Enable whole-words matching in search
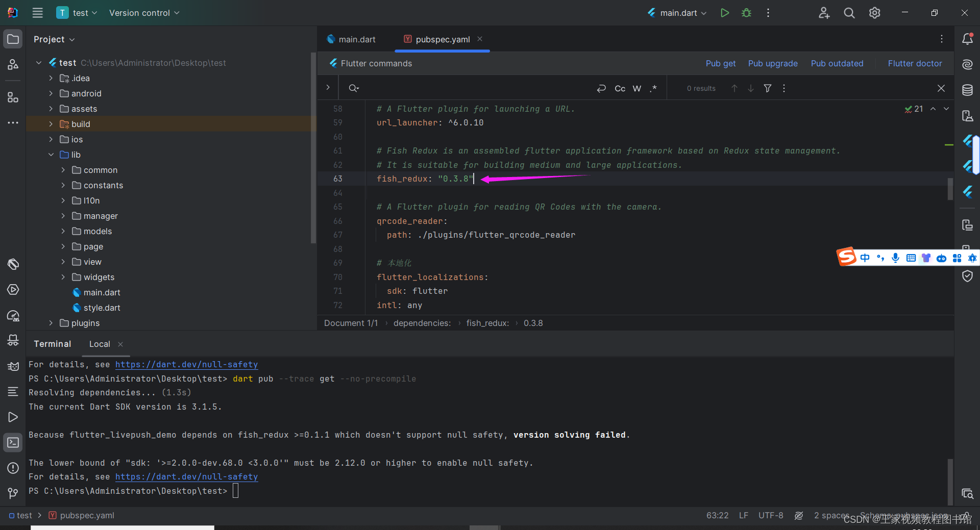Image resolution: width=980 pixels, height=530 pixels. 636,88
